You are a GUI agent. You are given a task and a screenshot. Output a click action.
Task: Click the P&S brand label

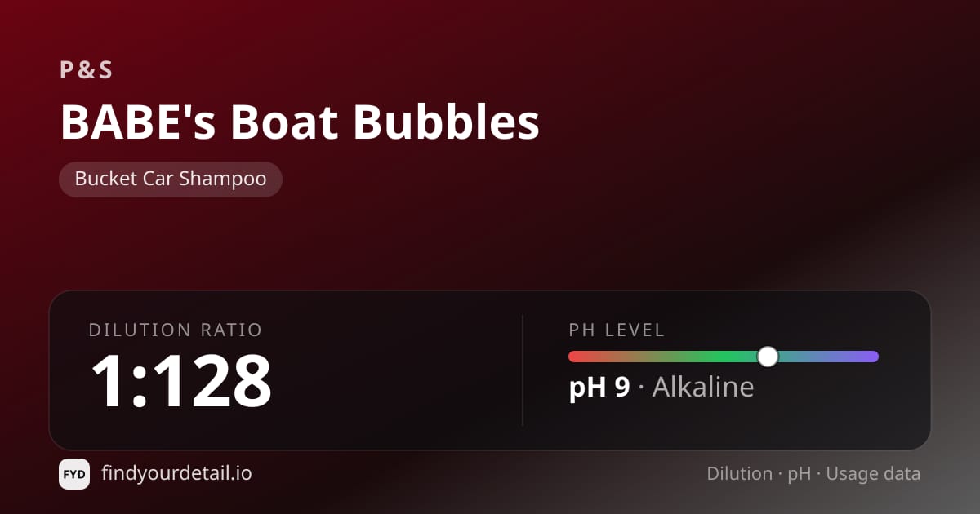click(86, 70)
